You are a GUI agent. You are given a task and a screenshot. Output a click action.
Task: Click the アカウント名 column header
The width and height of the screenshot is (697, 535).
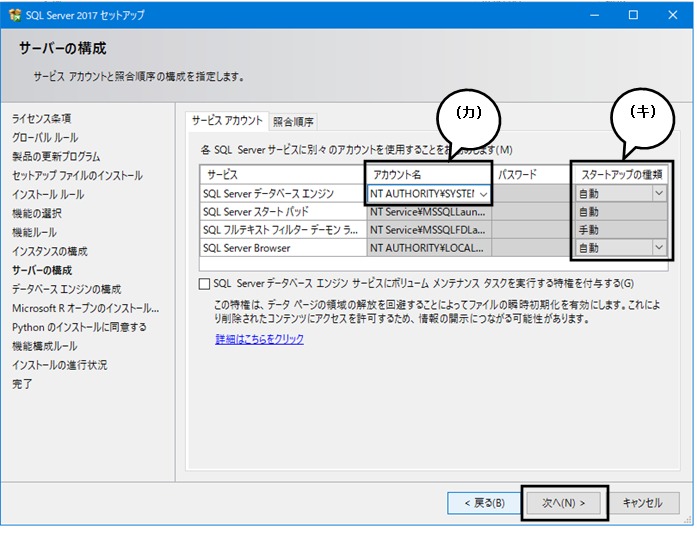(429, 175)
